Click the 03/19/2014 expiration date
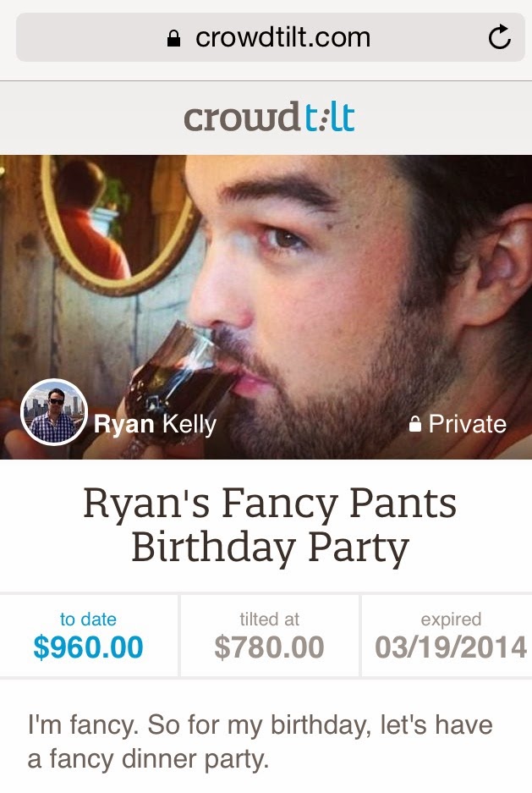532x793 pixels. 451,647
